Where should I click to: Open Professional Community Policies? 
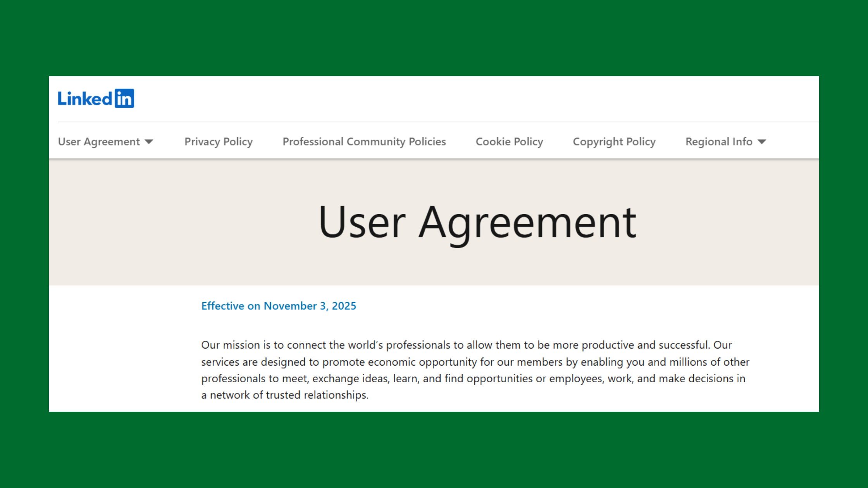(x=364, y=142)
